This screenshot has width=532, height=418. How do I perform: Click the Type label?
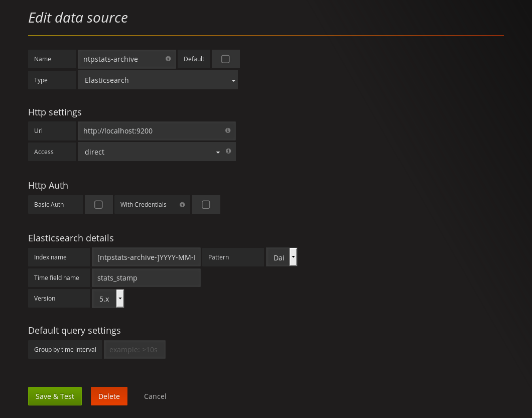(41, 80)
